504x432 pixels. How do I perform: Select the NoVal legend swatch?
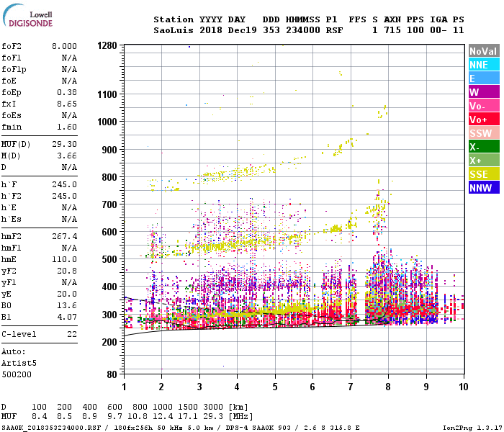[x=484, y=51]
